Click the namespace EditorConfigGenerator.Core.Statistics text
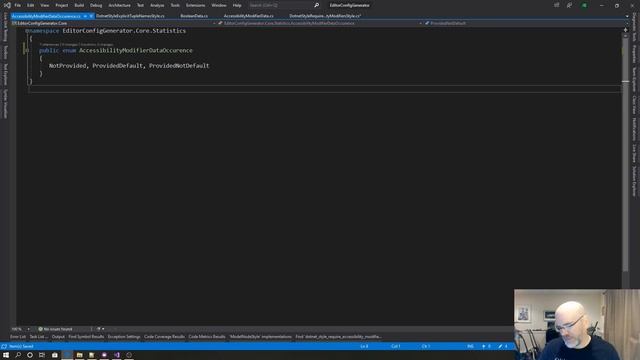 coord(124,31)
